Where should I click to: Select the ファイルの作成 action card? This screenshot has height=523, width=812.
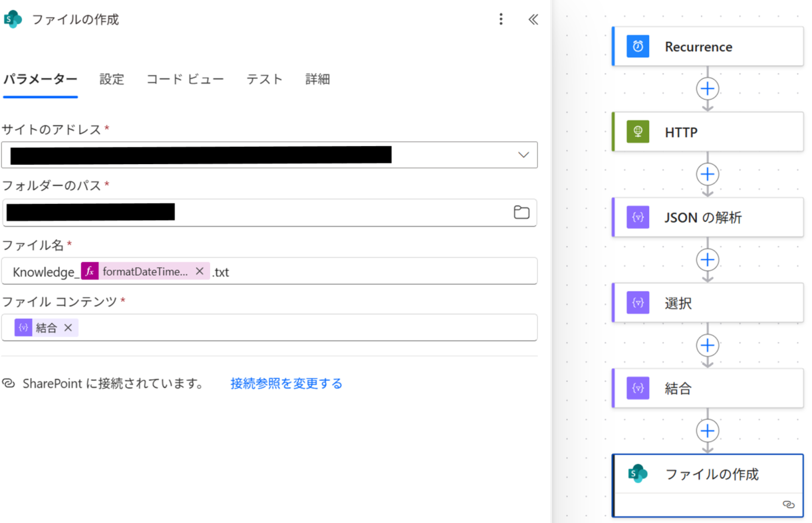click(x=708, y=485)
